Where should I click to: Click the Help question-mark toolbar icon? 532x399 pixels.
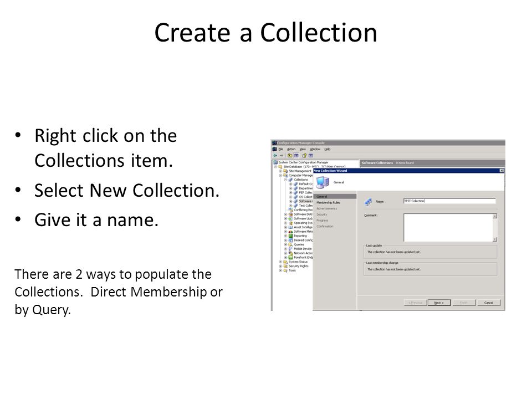coord(304,156)
